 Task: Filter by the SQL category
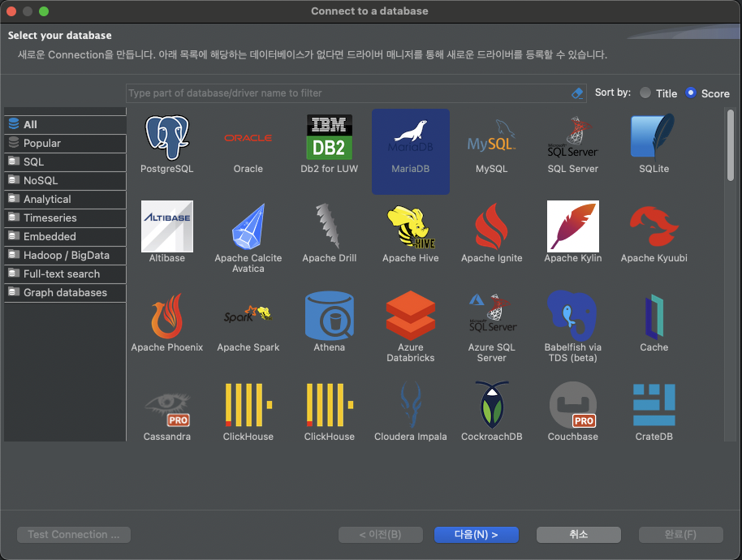tap(65, 162)
